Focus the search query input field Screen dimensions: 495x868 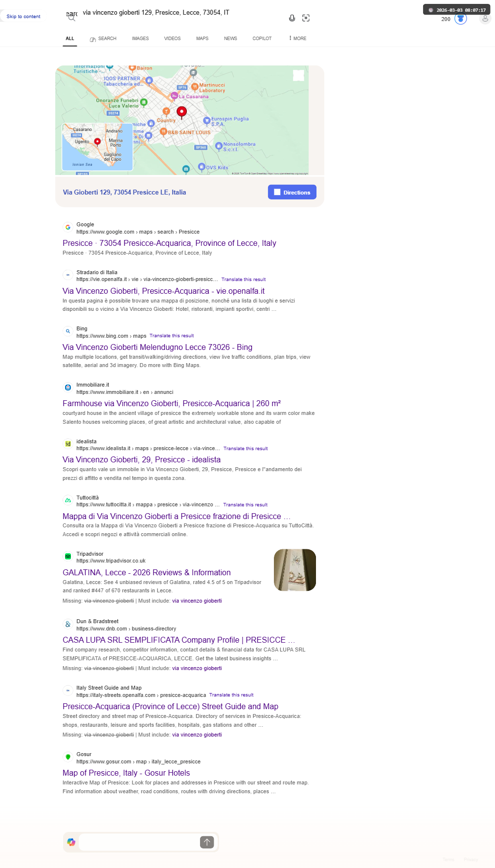point(181,13)
